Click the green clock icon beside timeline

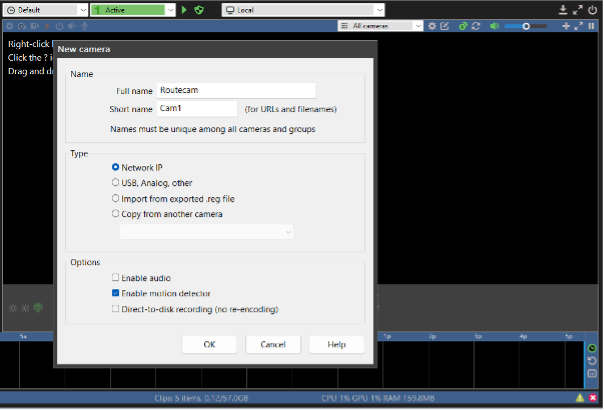[x=592, y=348]
